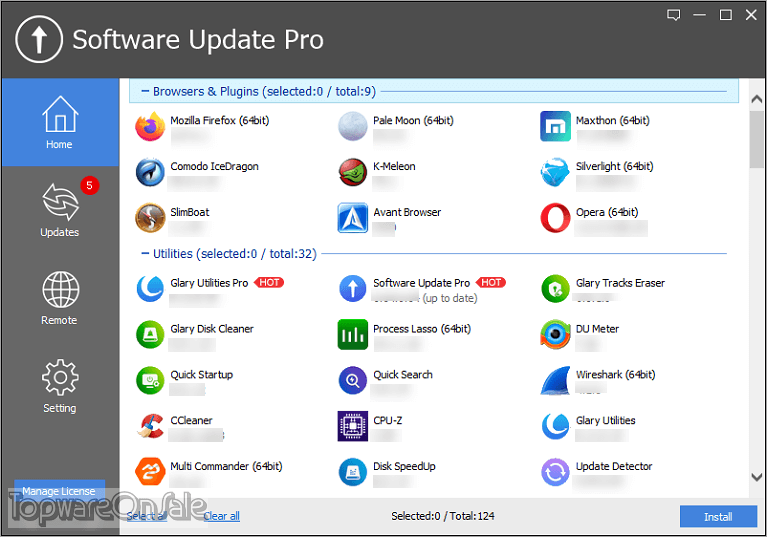Select the Comodo IceDragon icon
Screen dimensions: 767x537
150,172
